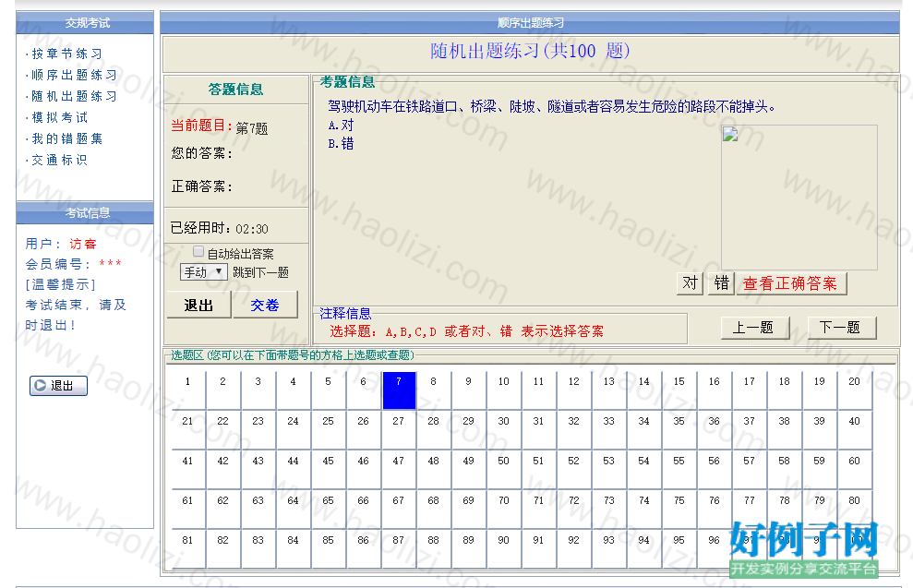Click the 退出 button in 答题信息 panel
This screenshot has width=913, height=588.
tap(198, 305)
